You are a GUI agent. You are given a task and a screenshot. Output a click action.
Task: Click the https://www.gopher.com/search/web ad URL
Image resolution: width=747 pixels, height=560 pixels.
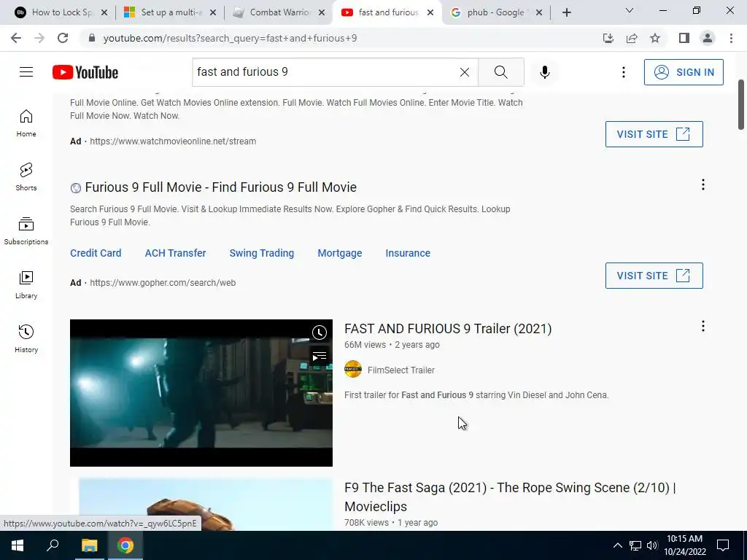pos(163,282)
